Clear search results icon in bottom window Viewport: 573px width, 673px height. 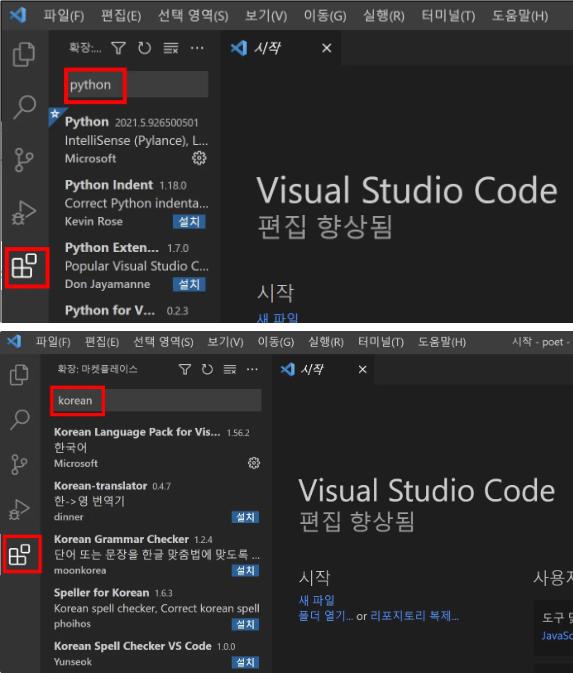230,370
